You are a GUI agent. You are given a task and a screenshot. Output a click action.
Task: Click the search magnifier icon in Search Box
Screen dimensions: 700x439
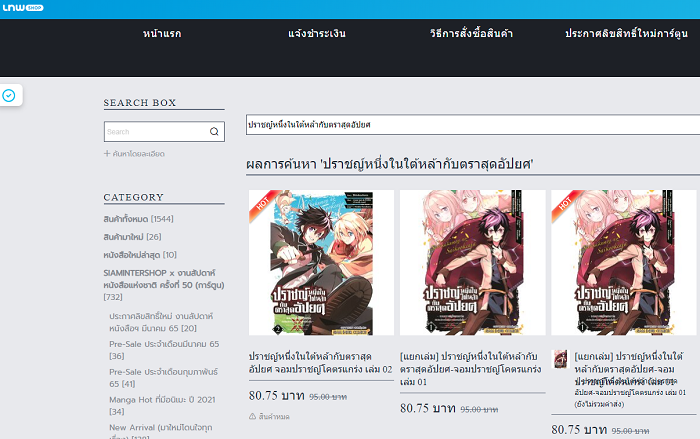[x=214, y=132]
